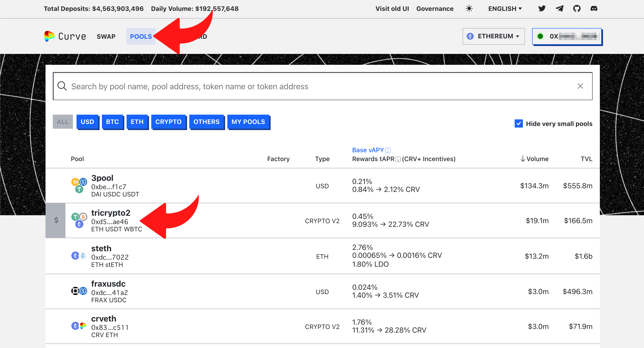Click 3pool address 0xbe...f1c7

pyautogui.click(x=109, y=187)
